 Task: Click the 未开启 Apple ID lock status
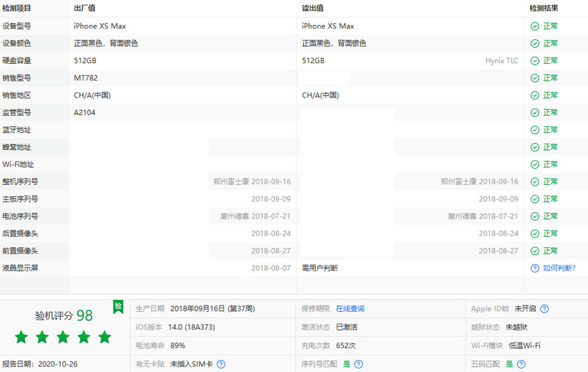tap(525, 308)
